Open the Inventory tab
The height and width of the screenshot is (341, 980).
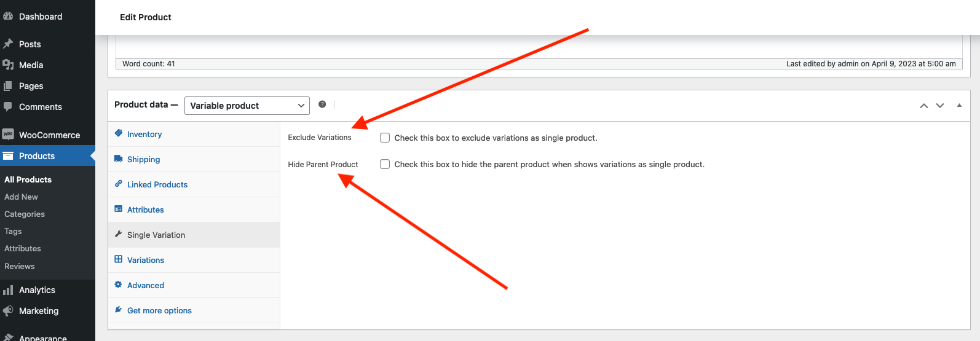pyautogui.click(x=194, y=134)
